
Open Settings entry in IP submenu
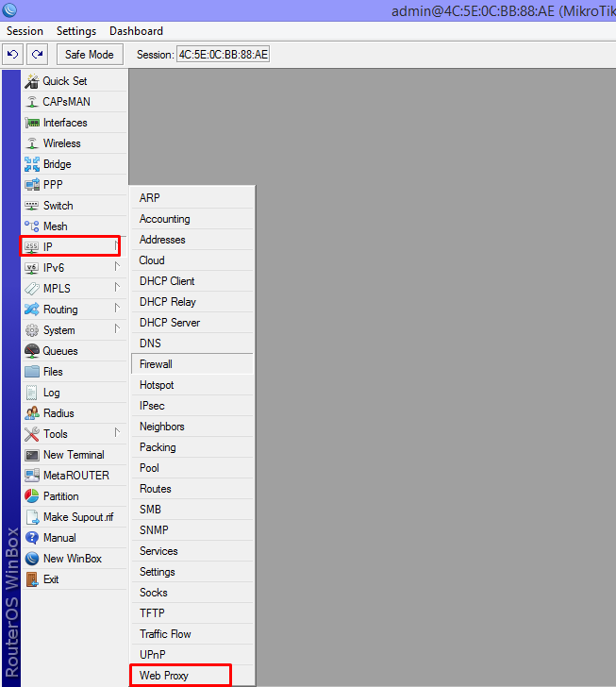[192, 572]
